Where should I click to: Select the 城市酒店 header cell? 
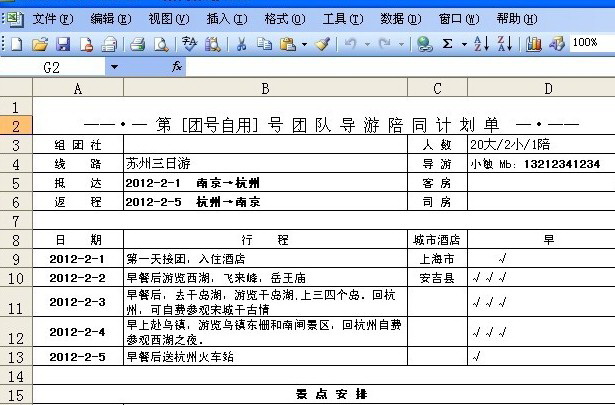(437, 239)
